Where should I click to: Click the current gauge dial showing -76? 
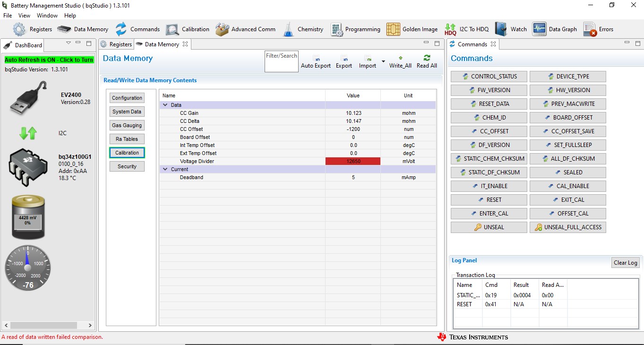28,268
